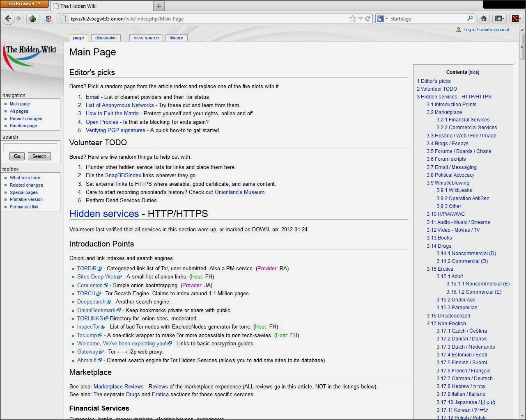Click the address bar URL
Screen dimensions: 526x420
click(x=127, y=18)
